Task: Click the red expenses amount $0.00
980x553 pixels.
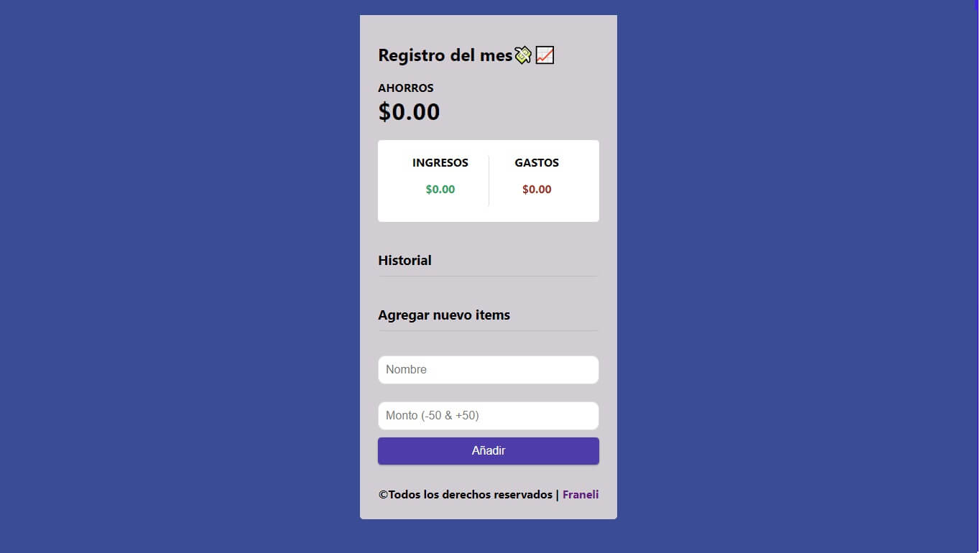Action: 537,190
